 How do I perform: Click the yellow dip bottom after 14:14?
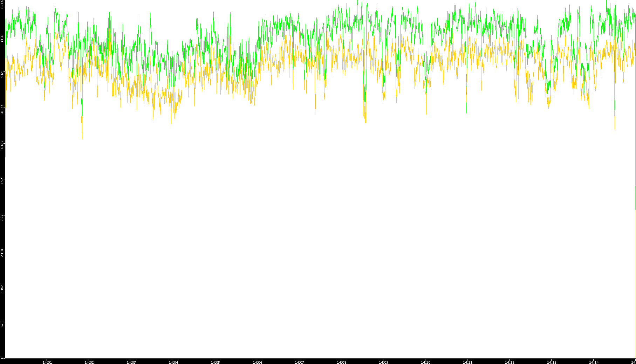tap(615, 129)
